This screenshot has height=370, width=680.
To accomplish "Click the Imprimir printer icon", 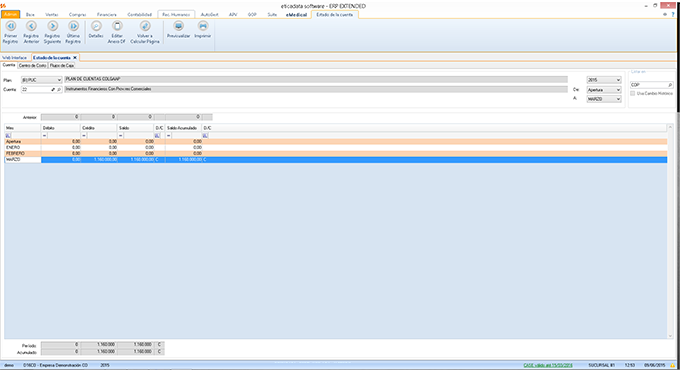I will (x=203, y=26).
